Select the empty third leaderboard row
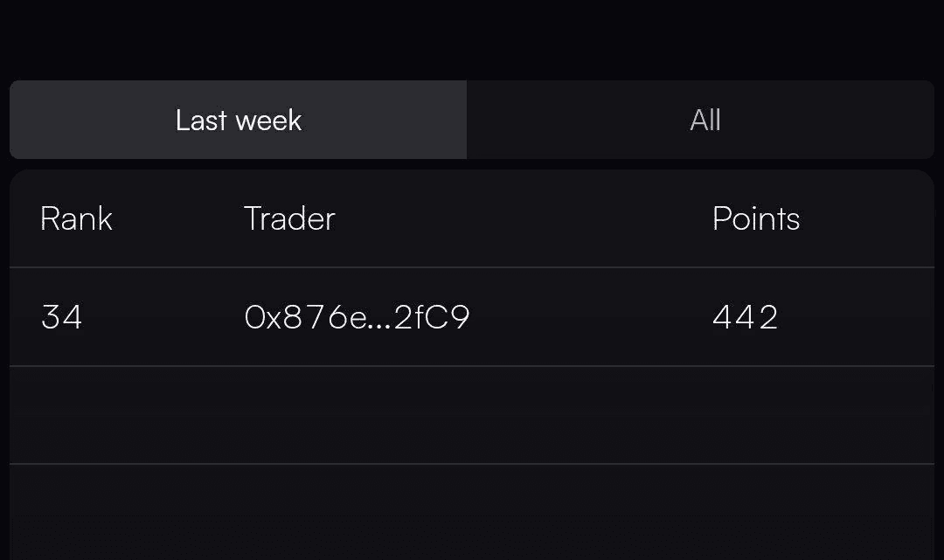The height and width of the screenshot is (560, 944). point(472,512)
